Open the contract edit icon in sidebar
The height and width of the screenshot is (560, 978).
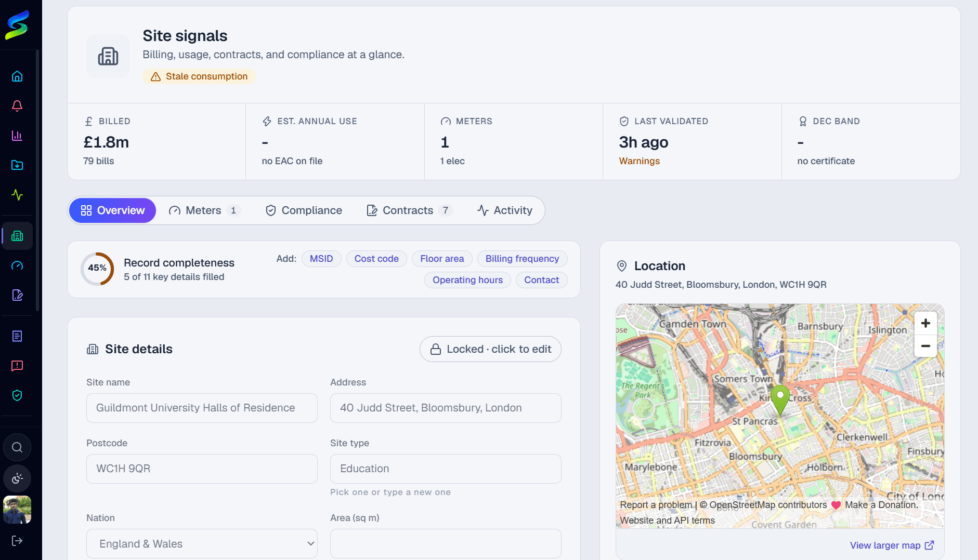pos(17,295)
